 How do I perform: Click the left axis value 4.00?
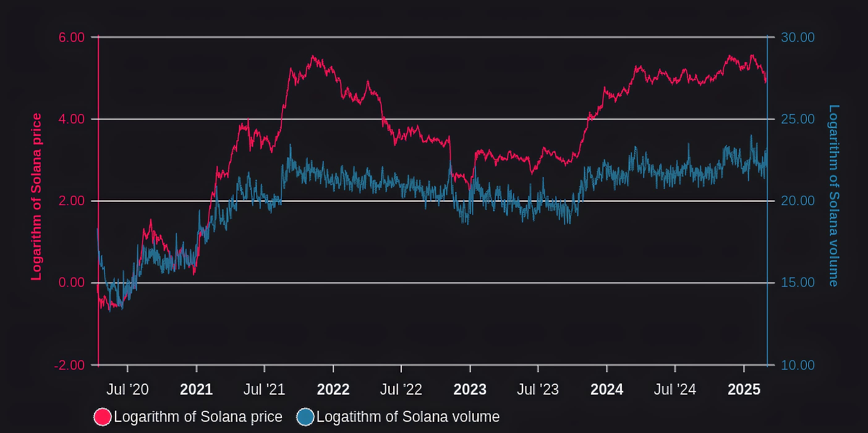(x=71, y=119)
